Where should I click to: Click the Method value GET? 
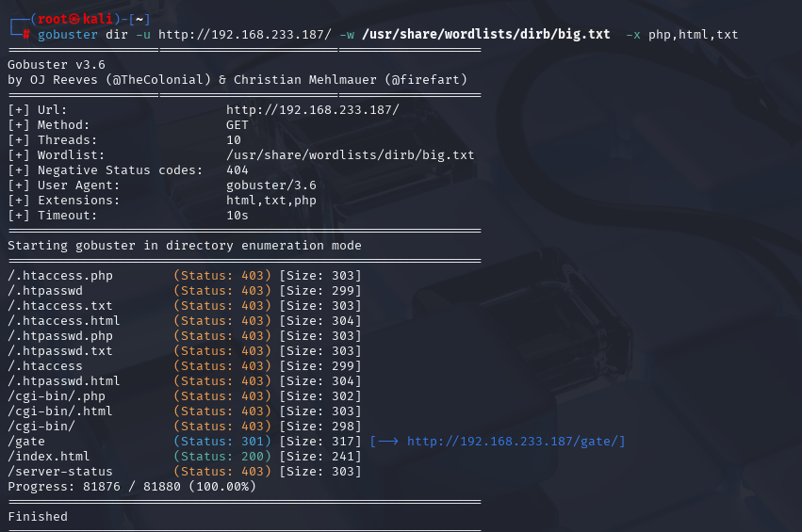[237, 125]
